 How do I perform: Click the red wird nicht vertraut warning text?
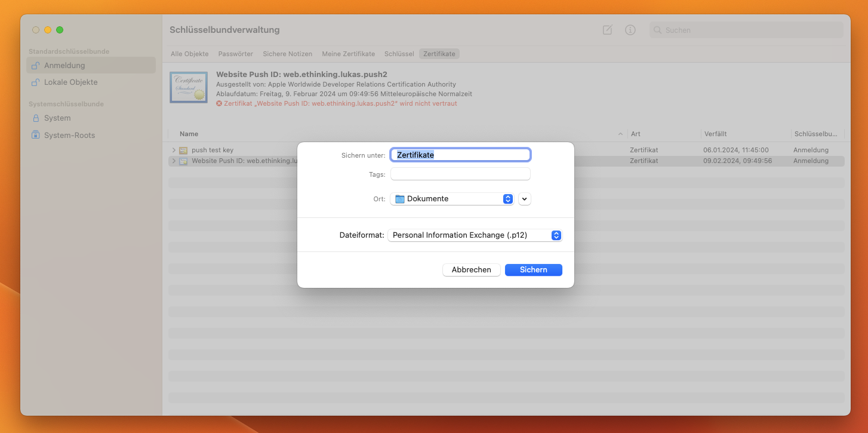[x=340, y=103]
